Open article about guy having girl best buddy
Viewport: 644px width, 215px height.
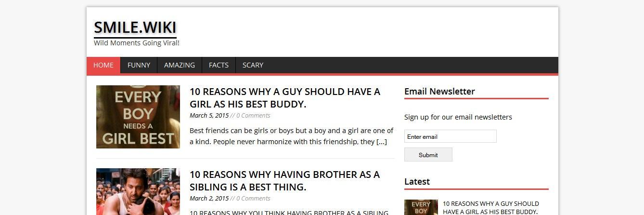coord(285,97)
